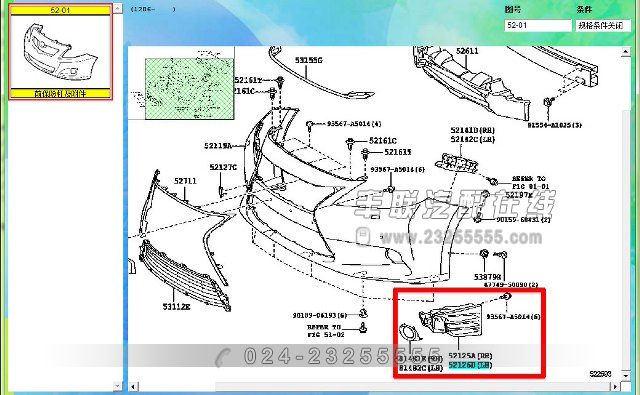Select part number 52125A (RH)
The width and height of the screenshot is (640, 395).
[470, 356]
